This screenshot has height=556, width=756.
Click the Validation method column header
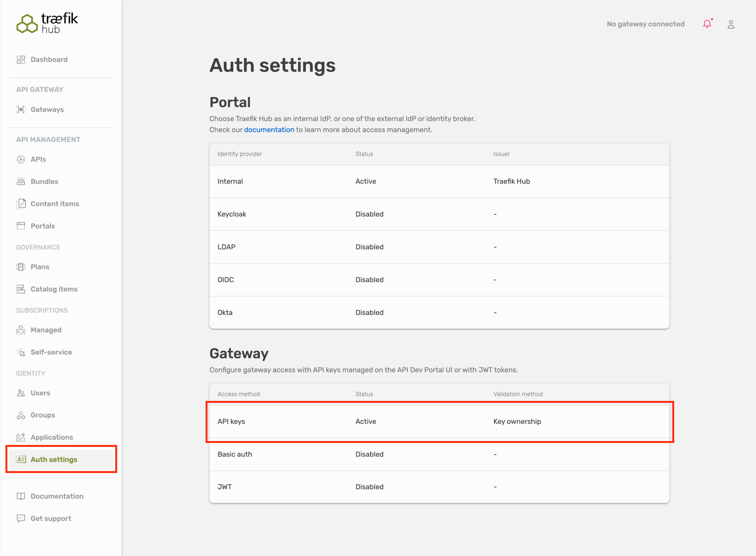pos(518,394)
